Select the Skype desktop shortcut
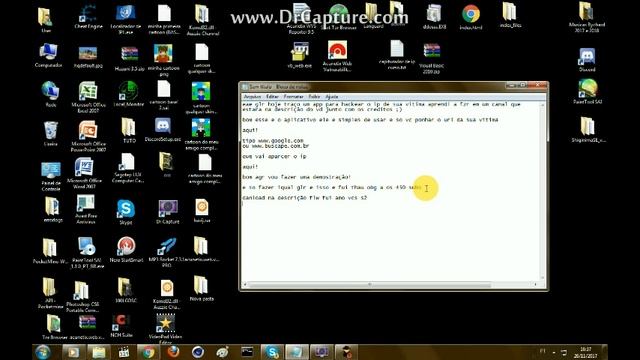This screenshot has height=360, width=640. (x=126, y=212)
